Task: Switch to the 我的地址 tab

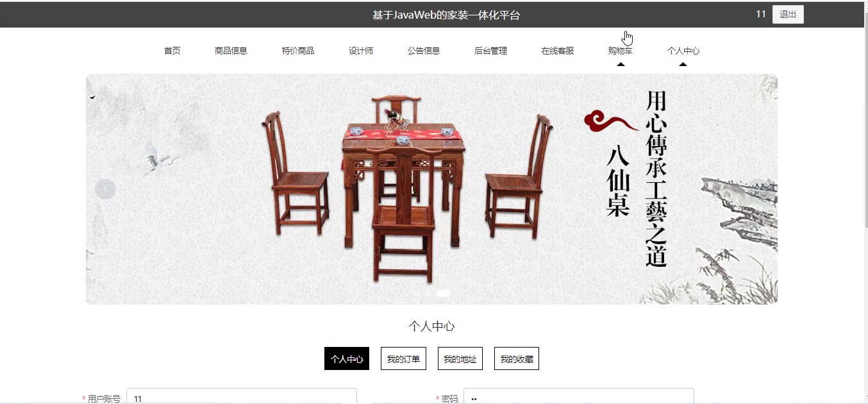Action: point(460,359)
